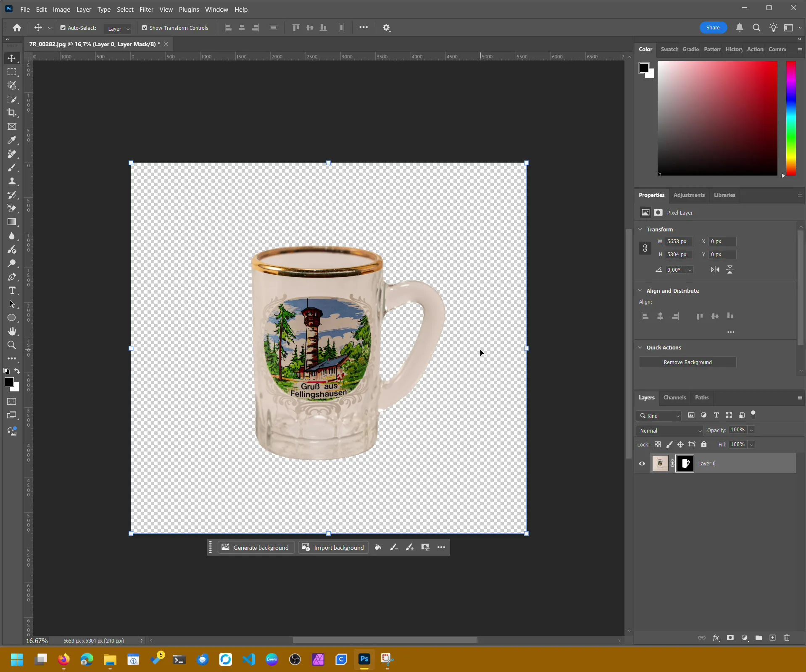
Task: Select the Zoom tool in toolbar
Action: pos(12,345)
